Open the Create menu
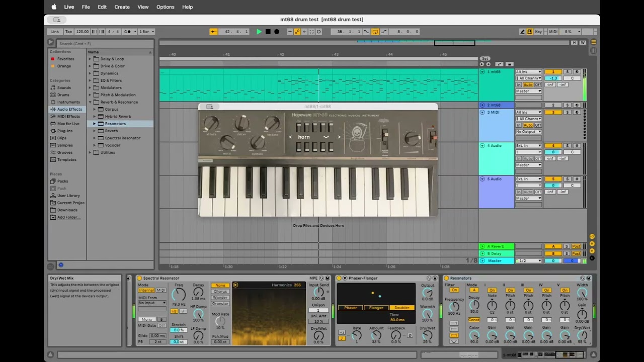The width and height of the screenshot is (644, 362). point(122,7)
